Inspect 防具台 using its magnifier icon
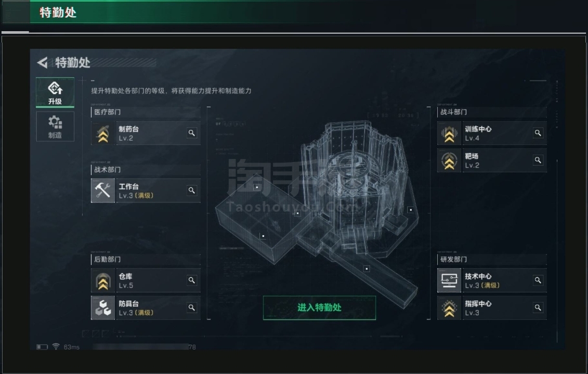 pyautogui.click(x=192, y=308)
